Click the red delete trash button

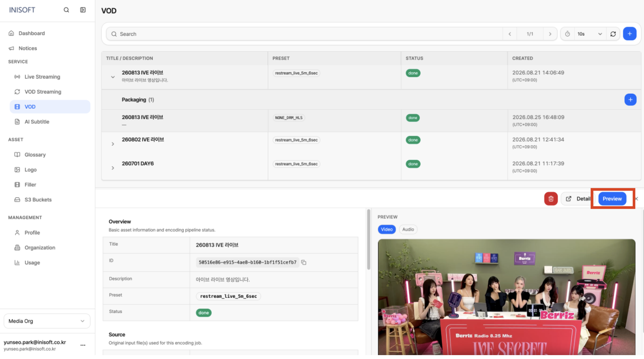[x=551, y=199]
